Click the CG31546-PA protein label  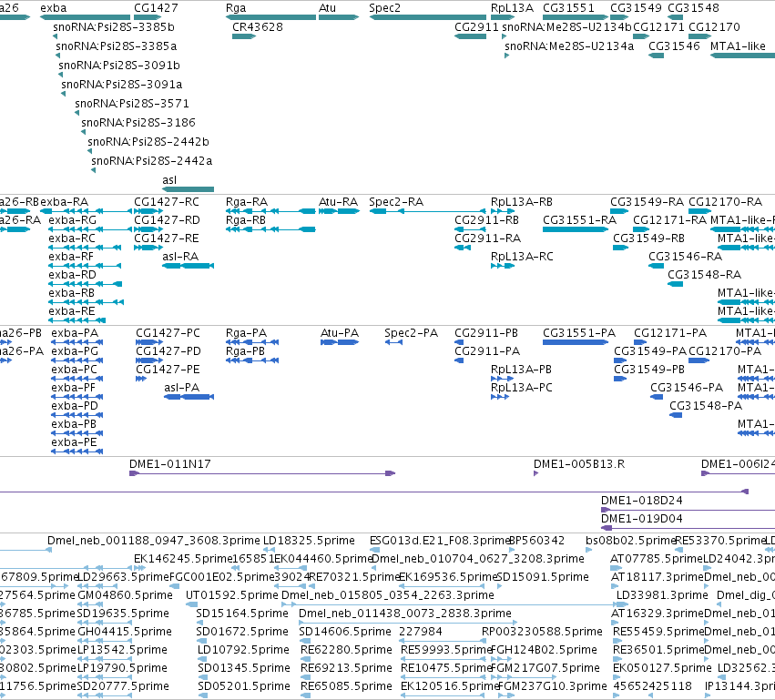[687, 388]
